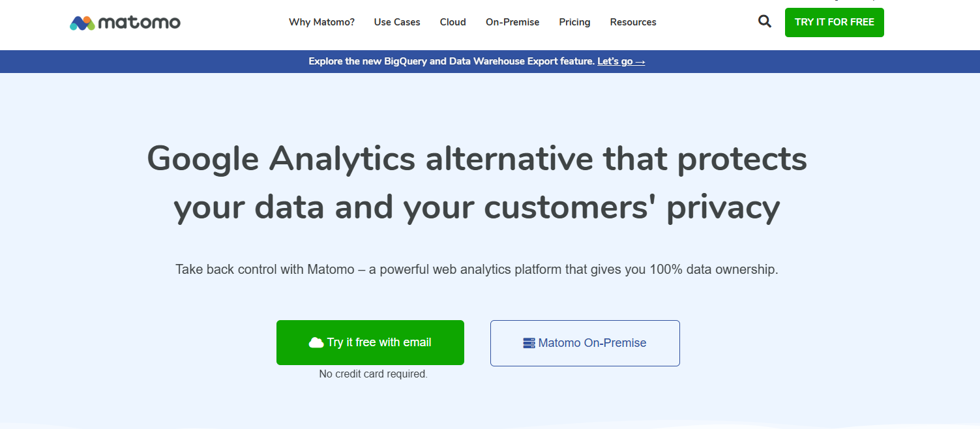Click the BigQuery announcement banner text

(451, 61)
